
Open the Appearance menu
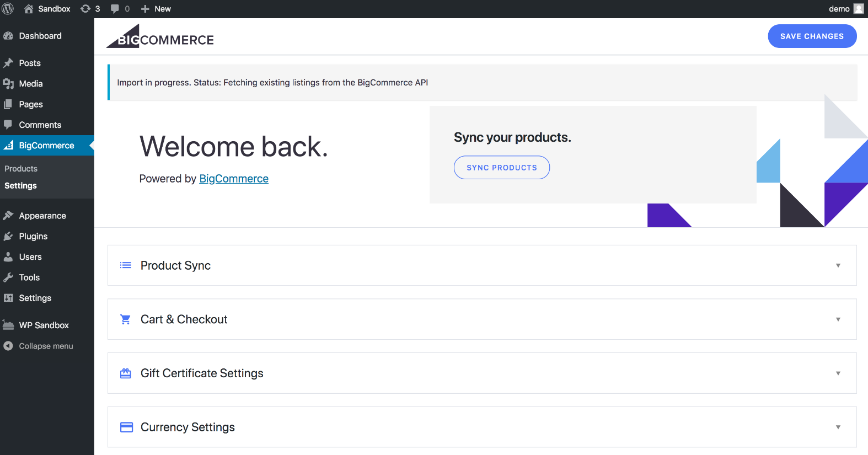(42, 216)
